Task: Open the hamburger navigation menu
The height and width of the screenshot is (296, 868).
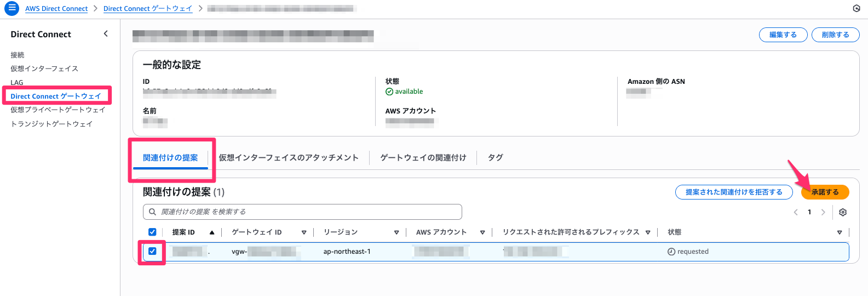Action: tap(12, 8)
